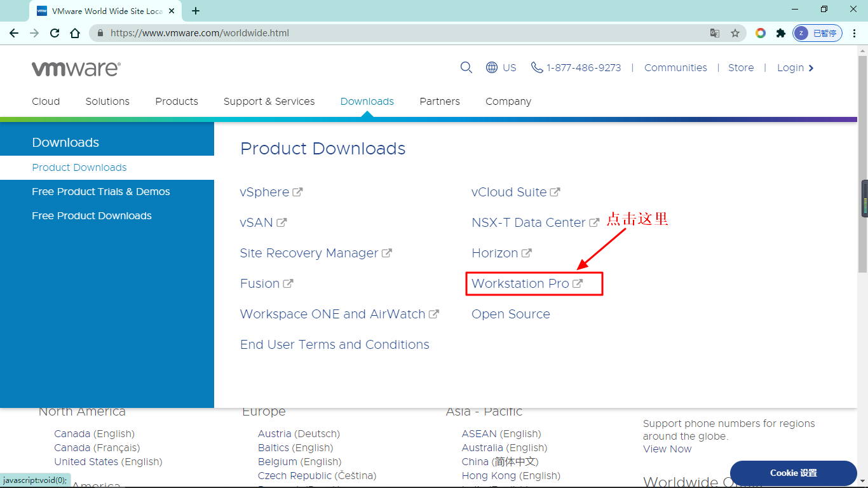Open the Open Source link
The image size is (868, 488).
click(x=511, y=314)
